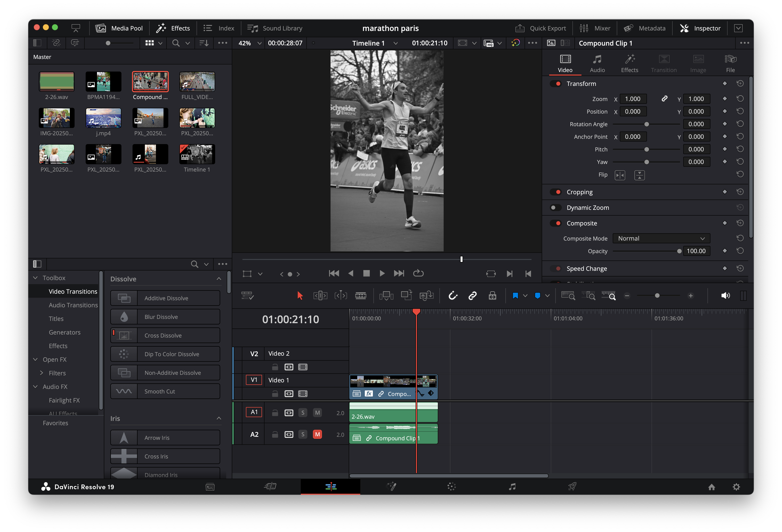Open the Mixer panel
The width and height of the screenshot is (782, 532).
[x=595, y=28]
